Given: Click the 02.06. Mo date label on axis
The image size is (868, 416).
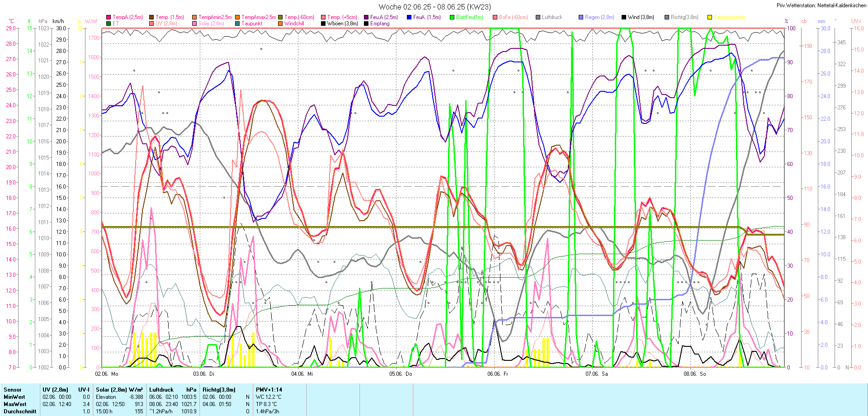Looking at the screenshot, I should [107, 374].
